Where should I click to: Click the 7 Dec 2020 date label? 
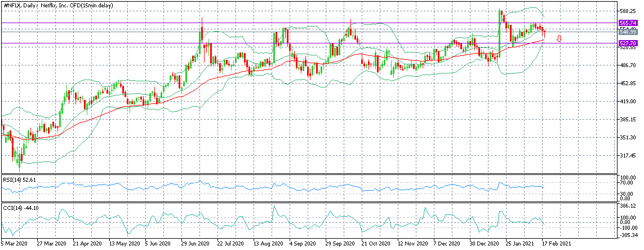[448, 243]
